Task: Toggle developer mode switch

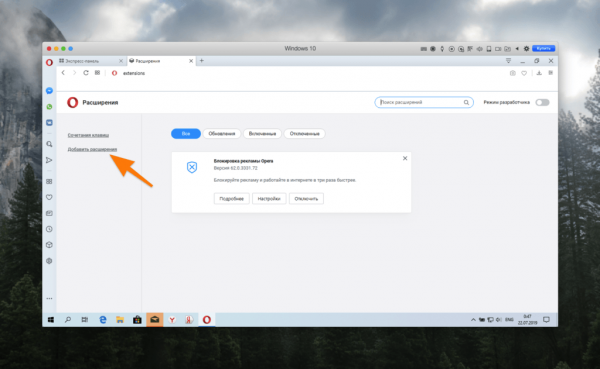Action: tap(542, 102)
